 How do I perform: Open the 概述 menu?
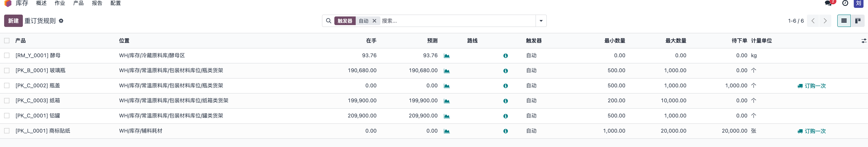coord(41,3)
